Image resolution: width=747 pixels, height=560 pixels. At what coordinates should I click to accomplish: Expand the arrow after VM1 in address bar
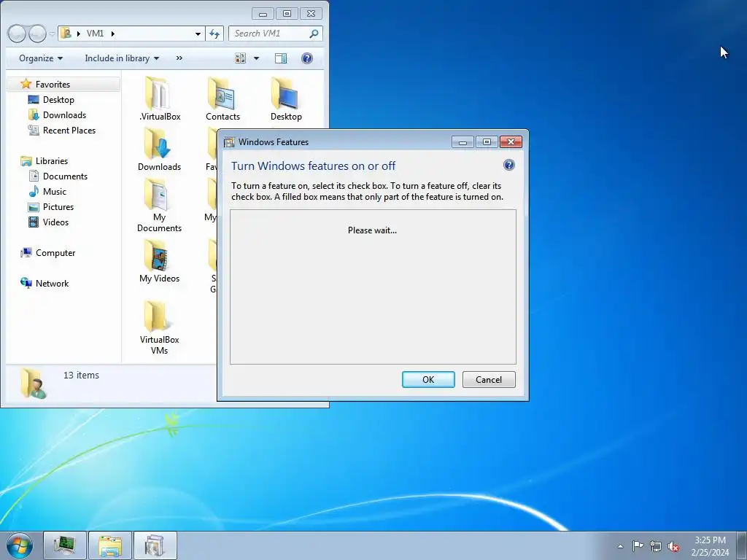pos(113,34)
